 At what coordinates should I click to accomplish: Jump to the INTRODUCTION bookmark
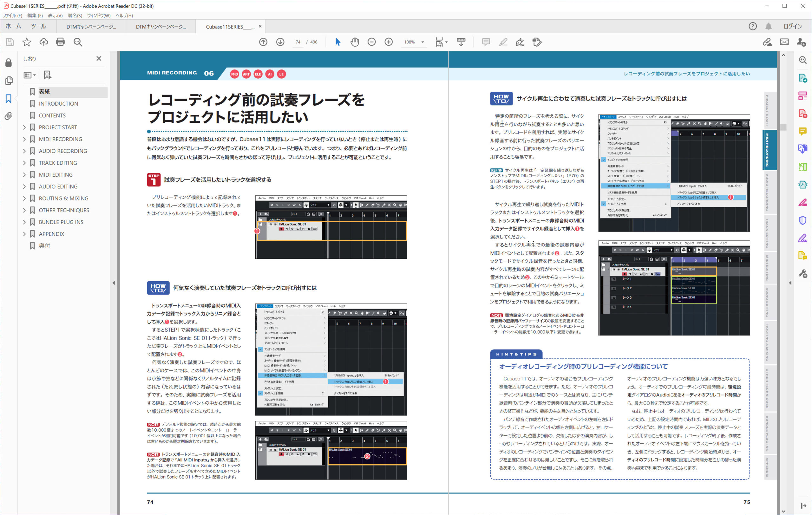pyautogui.click(x=58, y=103)
